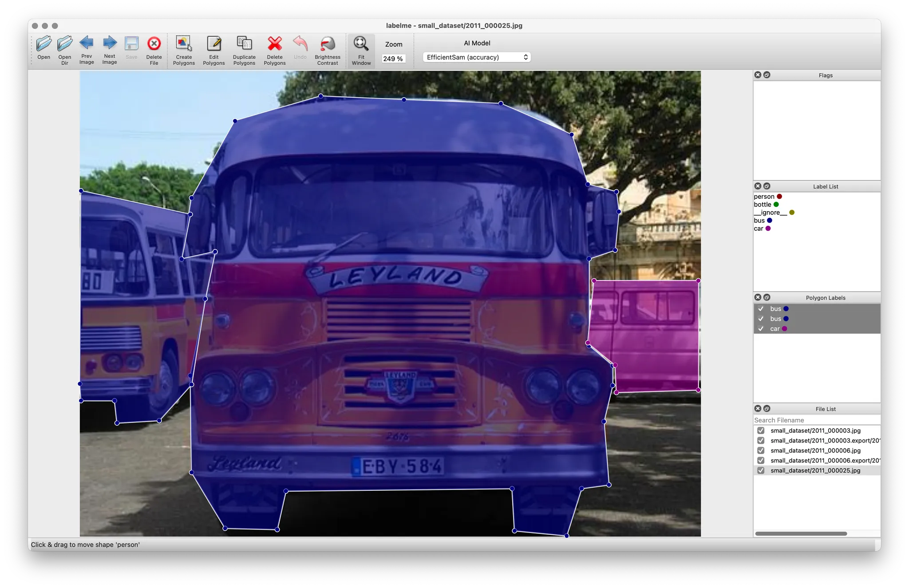Open Brightness Contrast adjustment
This screenshot has height=588, width=909.
tap(328, 44)
